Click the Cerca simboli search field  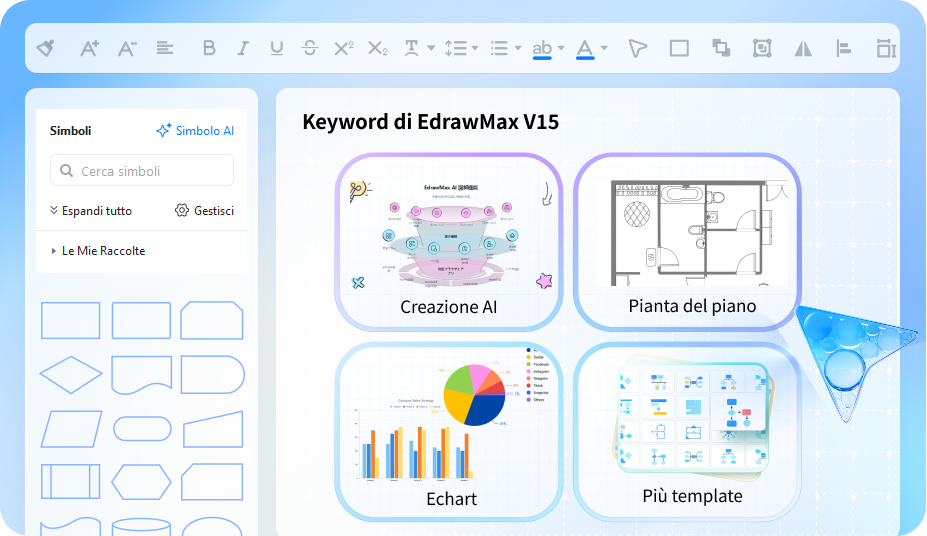click(142, 171)
